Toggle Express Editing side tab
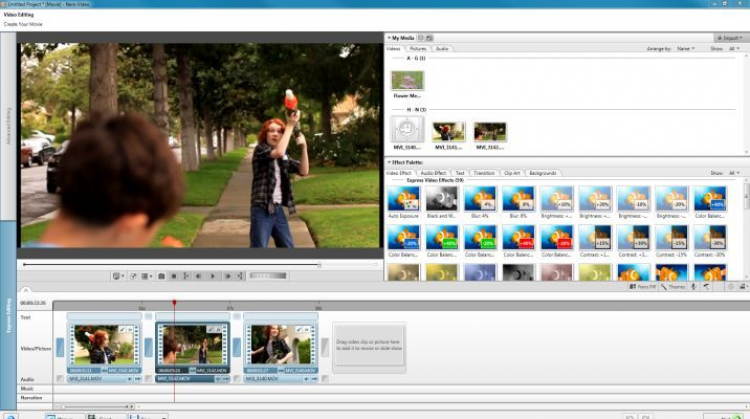This screenshot has height=419, width=750. 10,314
